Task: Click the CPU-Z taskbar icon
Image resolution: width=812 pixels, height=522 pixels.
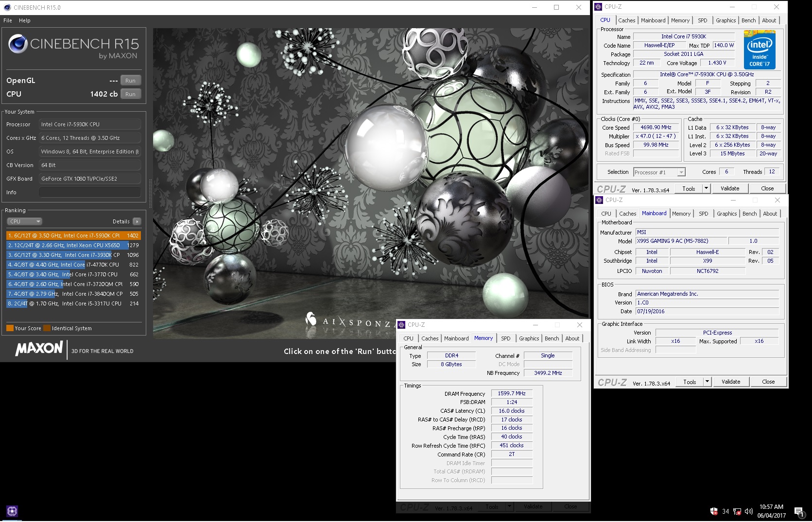Action: tap(12, 511)
